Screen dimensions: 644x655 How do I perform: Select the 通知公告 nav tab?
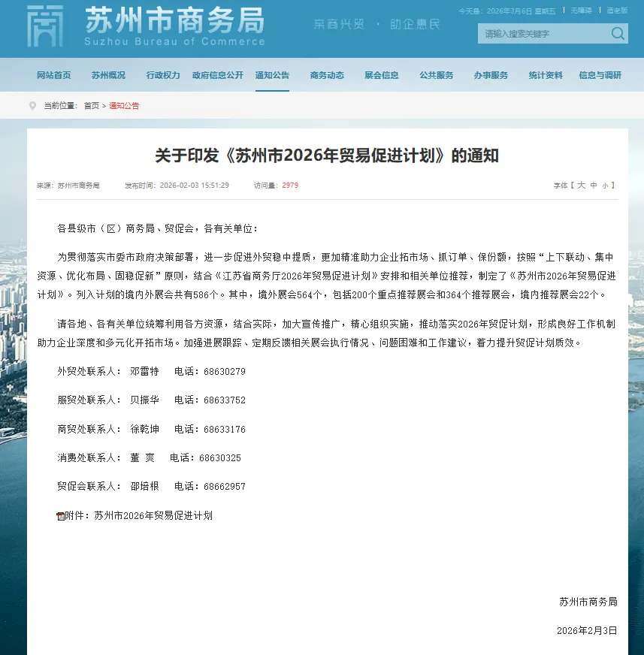272,75
